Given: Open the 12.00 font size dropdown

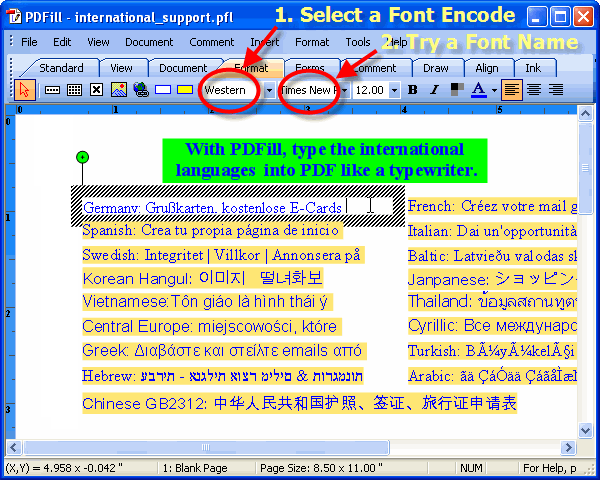Looking at the screenshot, I should 395,90.
